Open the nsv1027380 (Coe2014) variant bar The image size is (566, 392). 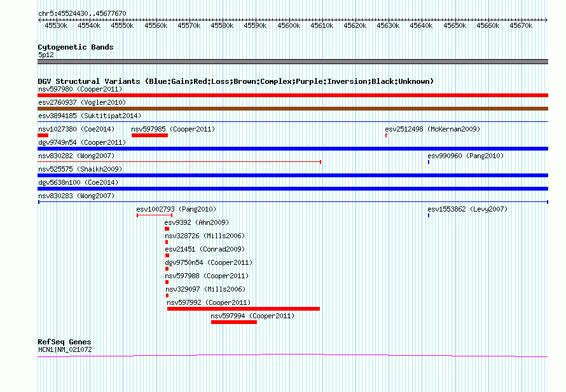(43, 135)
